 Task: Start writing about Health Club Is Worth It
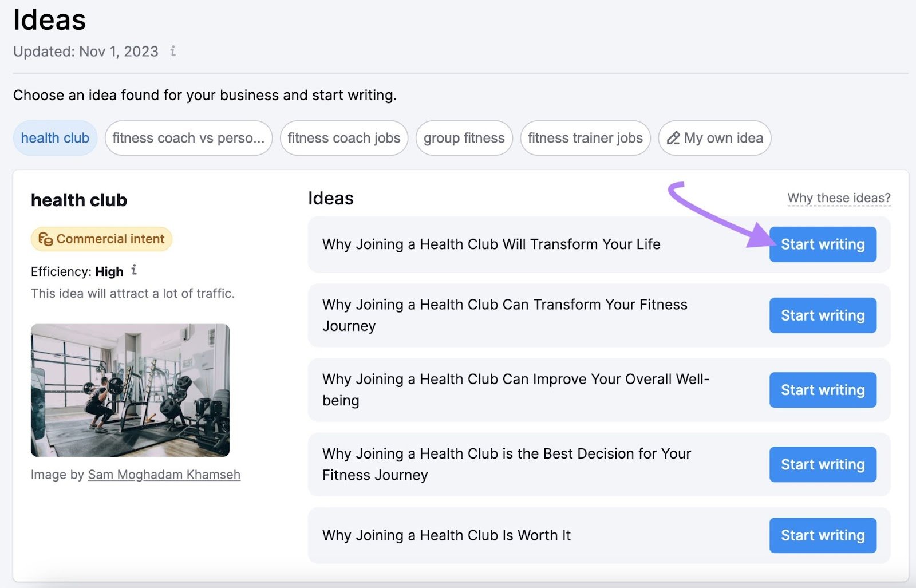coord(823,535)
